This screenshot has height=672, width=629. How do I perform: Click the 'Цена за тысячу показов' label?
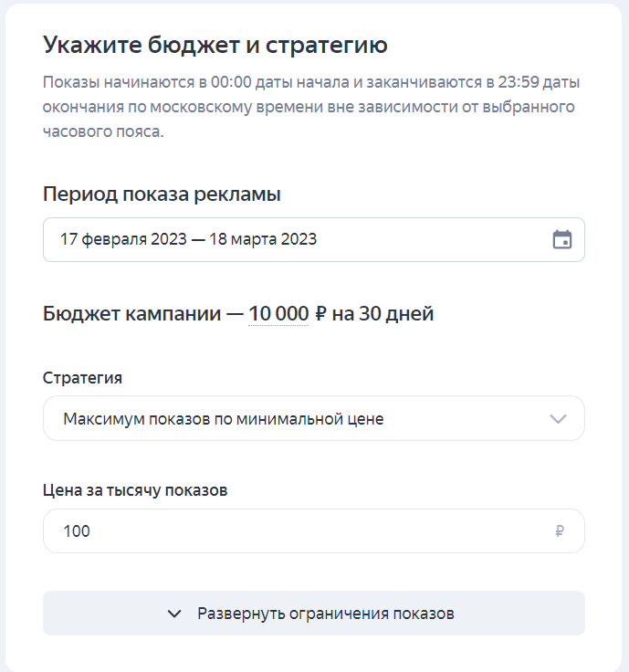click(135, 490)
